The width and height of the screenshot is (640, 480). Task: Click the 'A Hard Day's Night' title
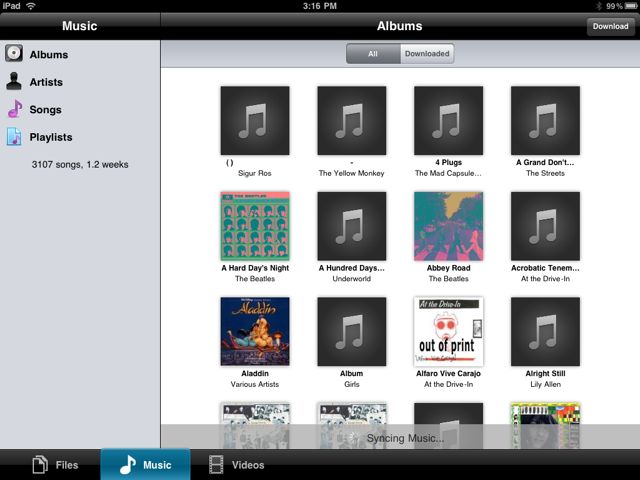[255, 268]
